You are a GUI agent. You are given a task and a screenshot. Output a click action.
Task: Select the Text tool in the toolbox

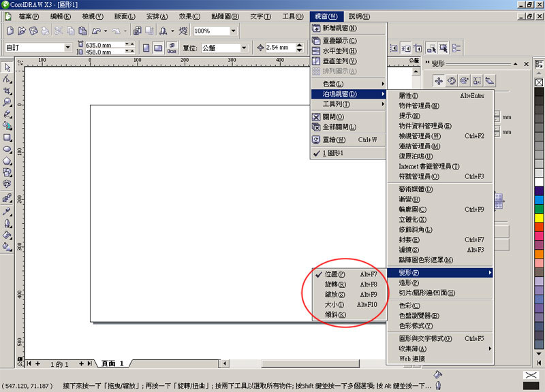pyautogui.click(x=7, y=184)
